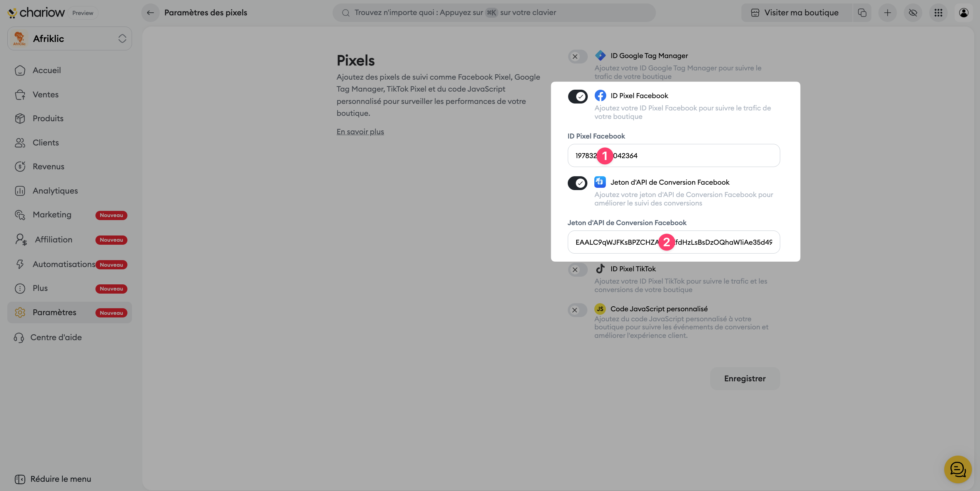
Task: Enable the ID Google Tag Manager toggle
Action: pos(578,57)
